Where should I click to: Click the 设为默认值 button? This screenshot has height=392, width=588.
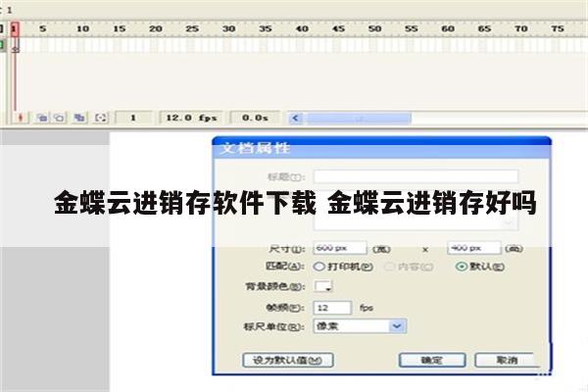(288, 361)
